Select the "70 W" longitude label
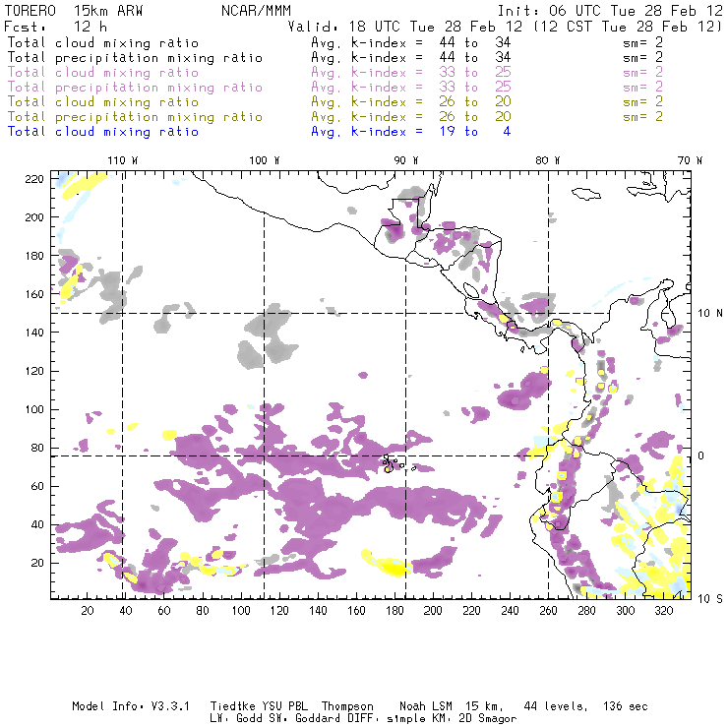 point(690,160)
